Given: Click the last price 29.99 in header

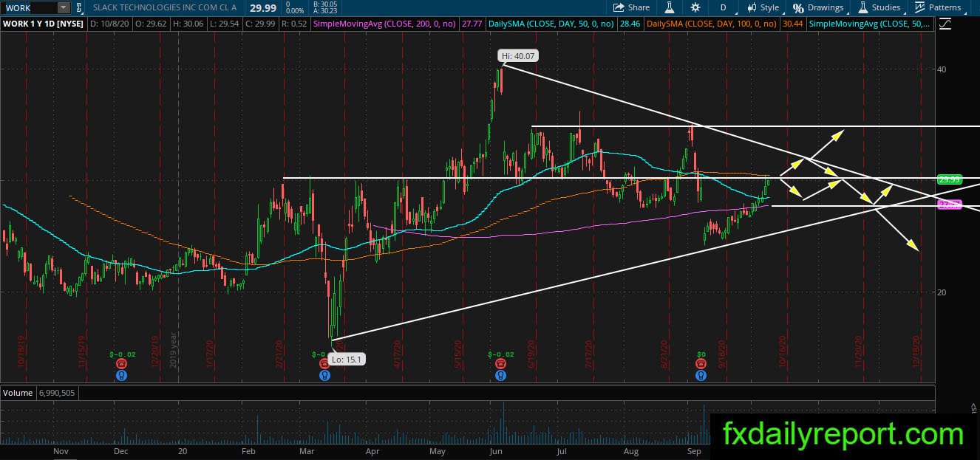Looking at the screenshot, I should click(263, 7).
